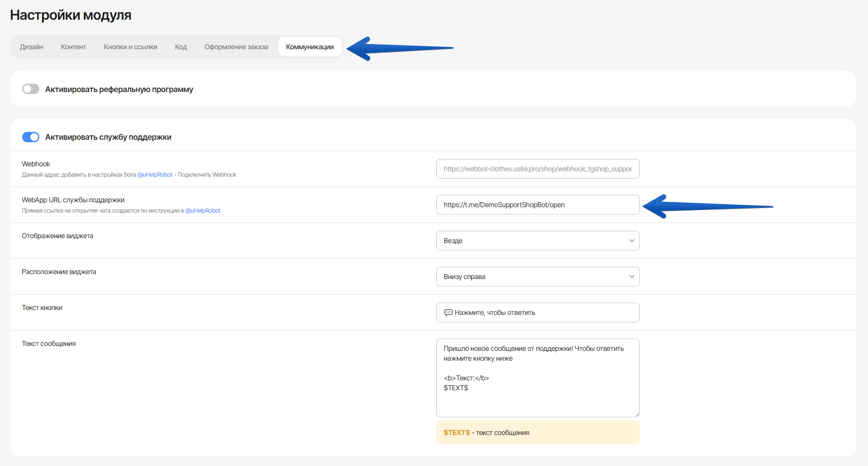This screenshot has width=868, height=466.
Task: Select the Код tab
Action: [x=181, y=47]
